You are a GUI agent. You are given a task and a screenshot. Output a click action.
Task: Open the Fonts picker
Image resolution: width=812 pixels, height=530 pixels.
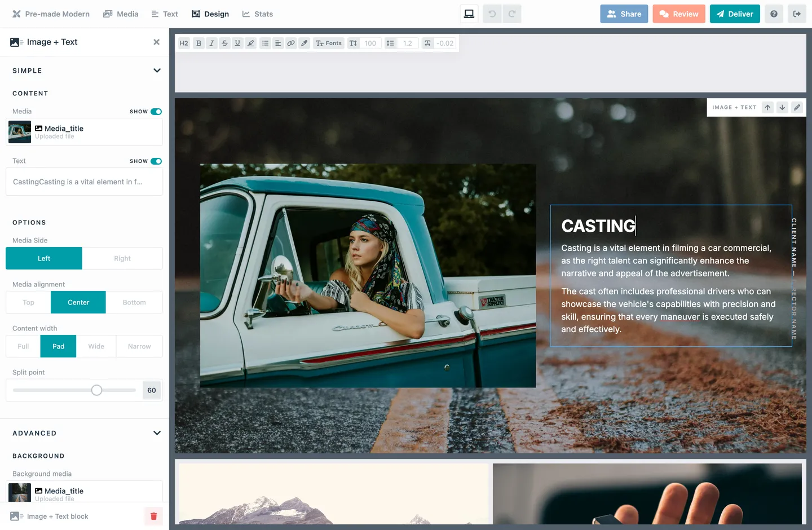[329, 43]
